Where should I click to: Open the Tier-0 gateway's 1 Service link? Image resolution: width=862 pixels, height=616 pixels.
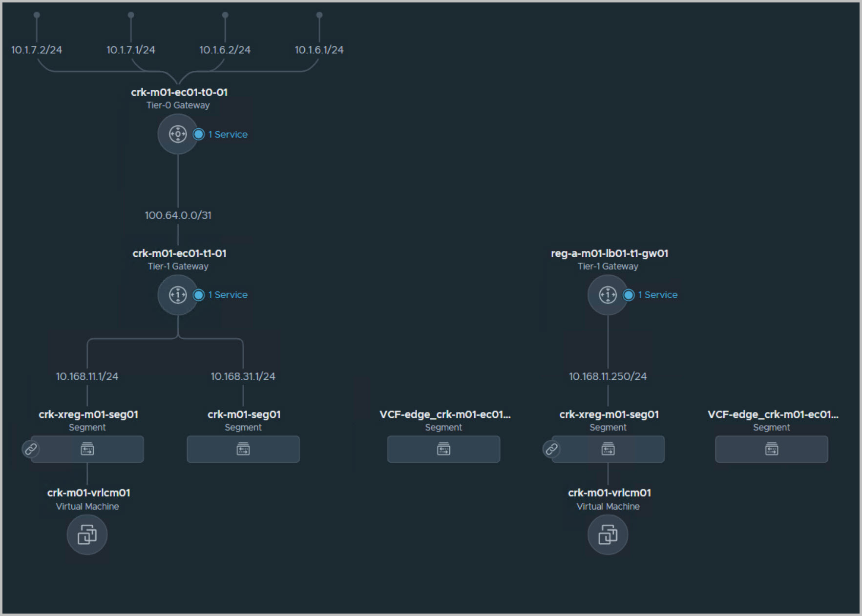pyautogui.click(x=228, y=134)
